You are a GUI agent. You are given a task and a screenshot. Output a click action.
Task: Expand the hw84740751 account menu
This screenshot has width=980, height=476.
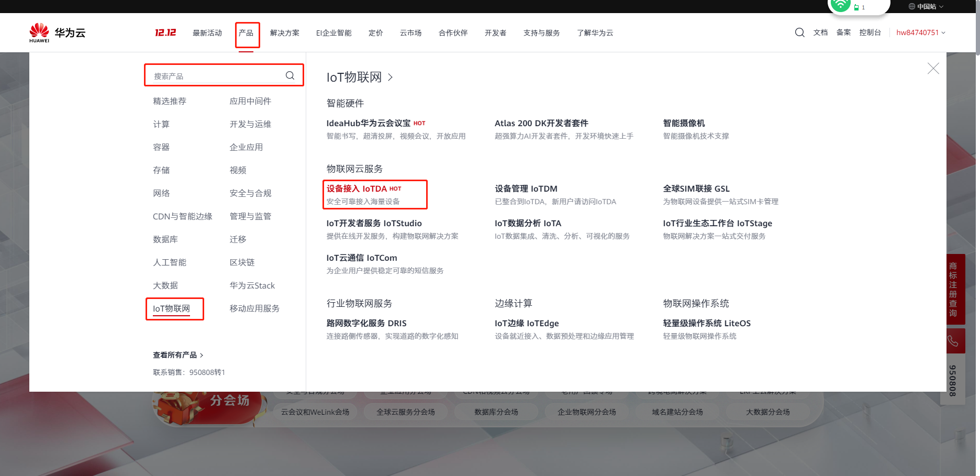pyautogui.click(x=921, y=32)
